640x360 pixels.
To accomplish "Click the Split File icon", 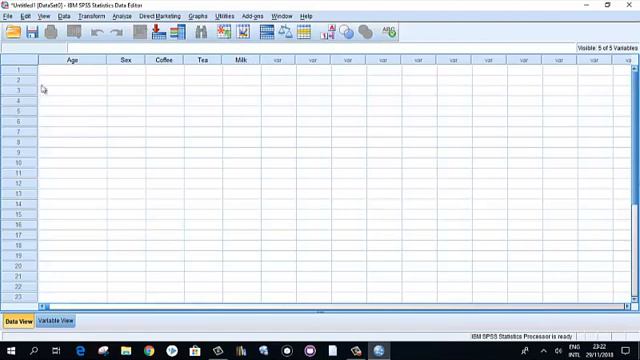I will (267, 32).
